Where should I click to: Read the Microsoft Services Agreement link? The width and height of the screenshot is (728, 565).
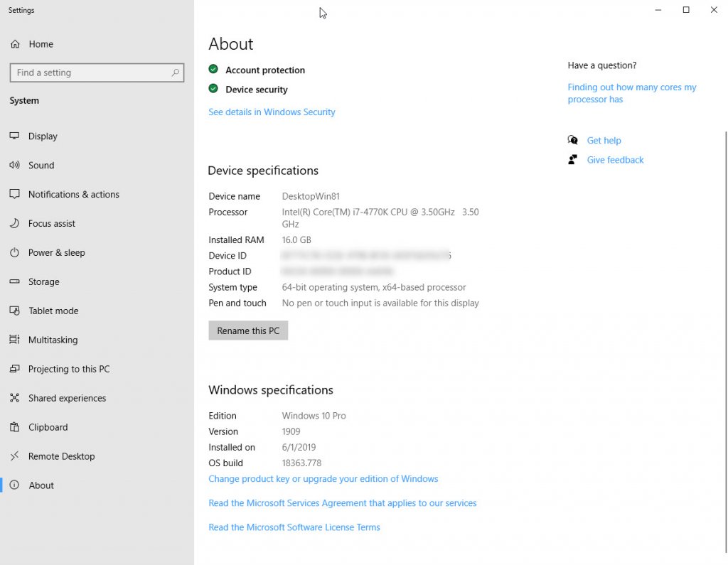point(343,502)
